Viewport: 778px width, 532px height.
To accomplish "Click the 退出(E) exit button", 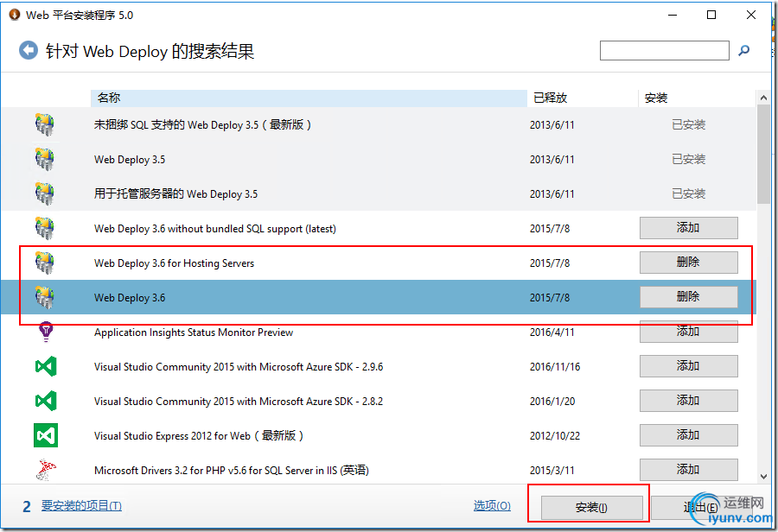I will [699, 507].
